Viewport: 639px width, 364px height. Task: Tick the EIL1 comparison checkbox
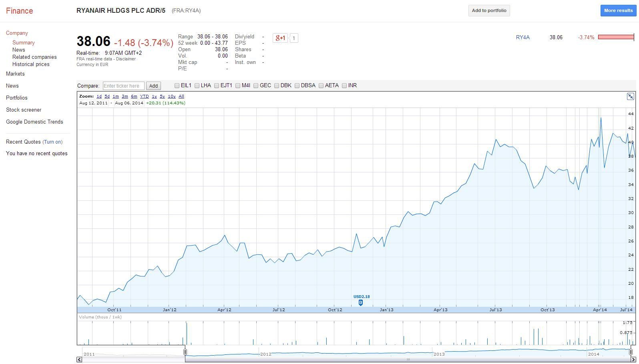(x=177, y=86)
